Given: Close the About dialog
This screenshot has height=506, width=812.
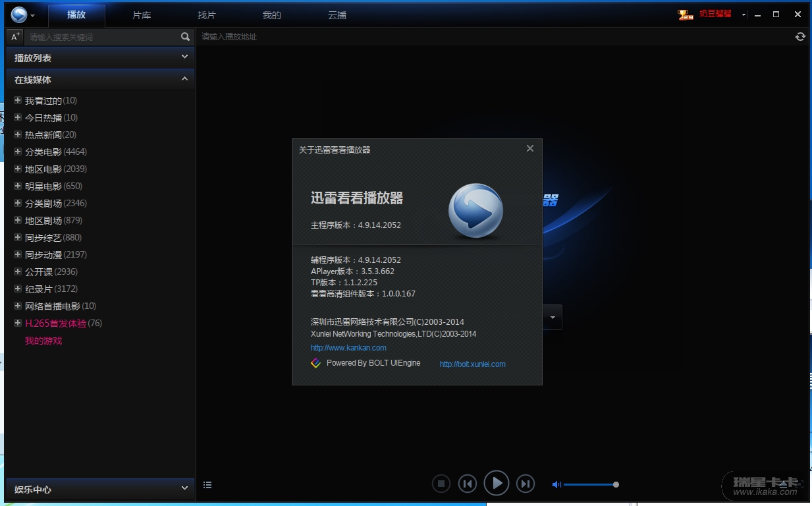Looking at the screenshot, I should pyautogui.click(x=530, y=149).
